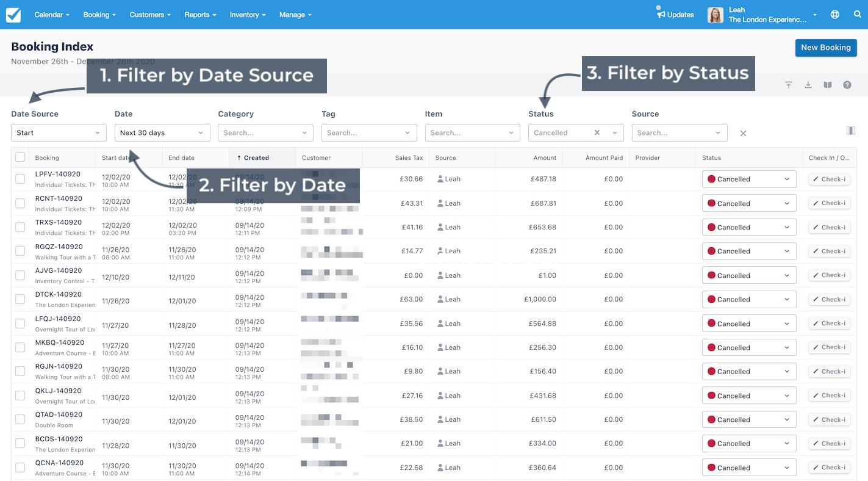Image resolution: width=868 pixels, height=481 pixels.
Task: Click Check-in for booking LFQJ-140920
Action: (830, 324)
